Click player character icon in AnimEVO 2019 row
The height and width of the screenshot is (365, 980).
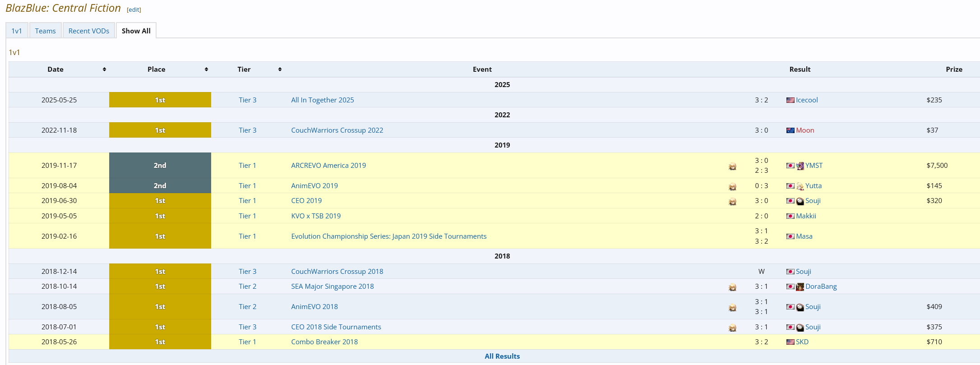[x=732, y=186]
